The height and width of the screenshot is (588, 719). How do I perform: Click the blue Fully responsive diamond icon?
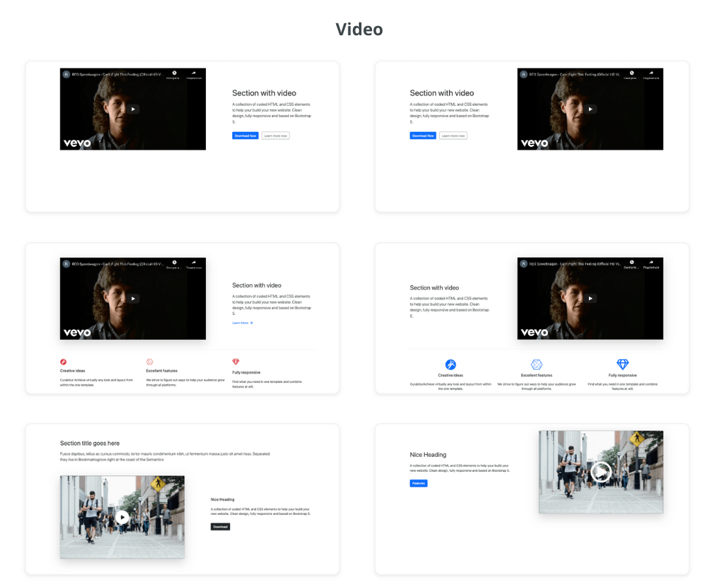[x=622, y=364]
